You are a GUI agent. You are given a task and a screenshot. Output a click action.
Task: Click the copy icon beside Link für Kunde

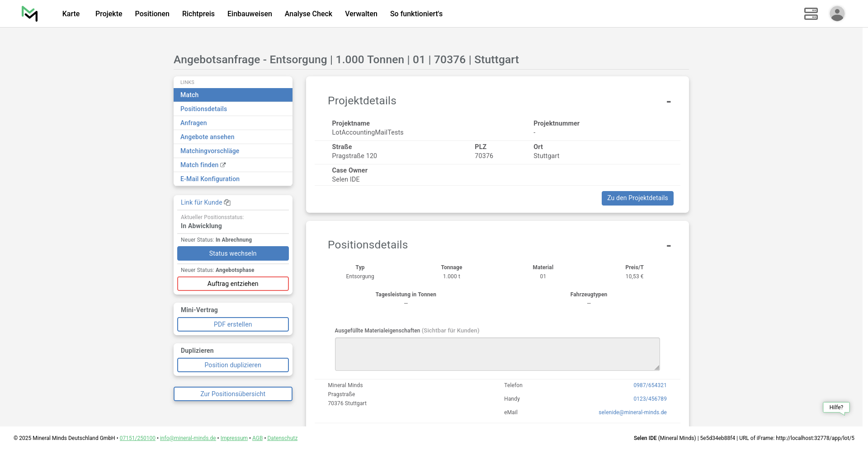click(227, 202)
